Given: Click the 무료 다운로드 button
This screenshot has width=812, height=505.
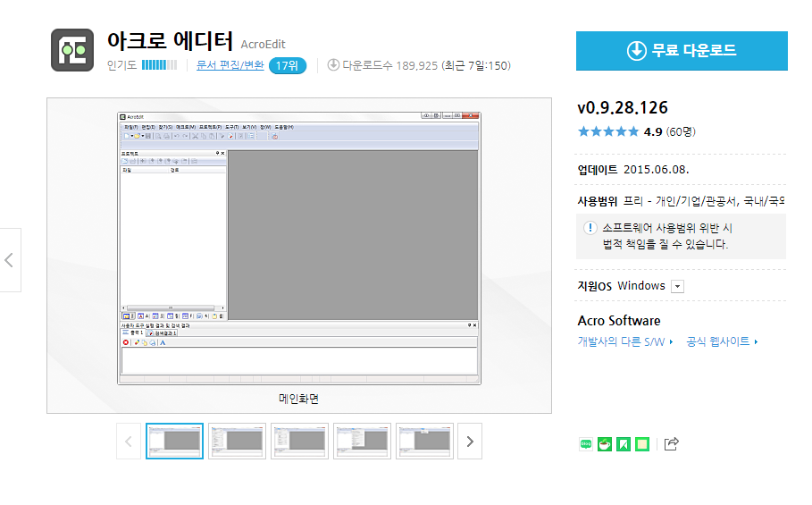Looking at the screenshot, I should (x=682, y=51).
